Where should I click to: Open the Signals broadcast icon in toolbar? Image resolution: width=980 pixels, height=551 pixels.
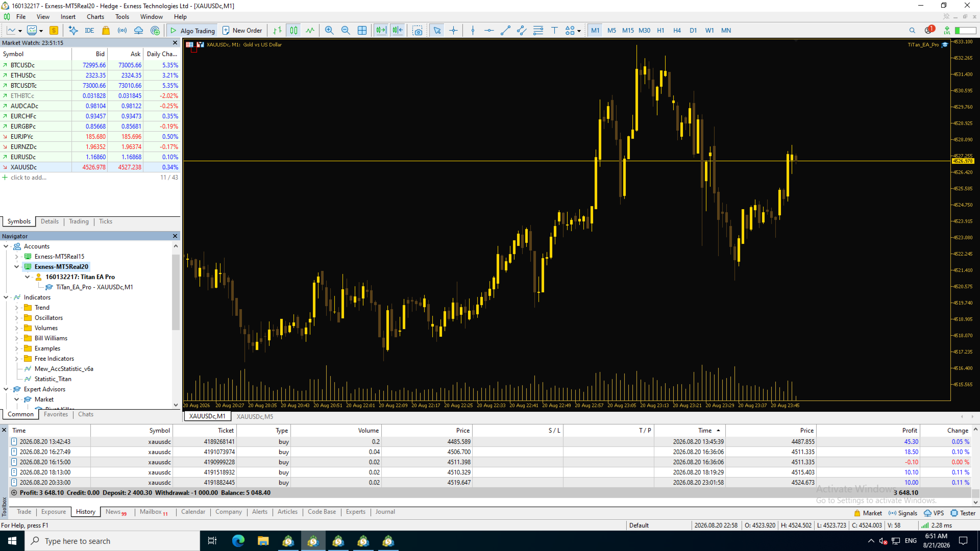tap(122, 31)
